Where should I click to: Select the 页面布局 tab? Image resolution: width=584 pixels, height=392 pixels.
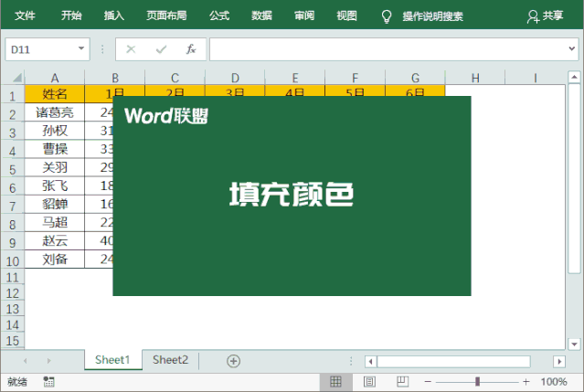(166, 16)
